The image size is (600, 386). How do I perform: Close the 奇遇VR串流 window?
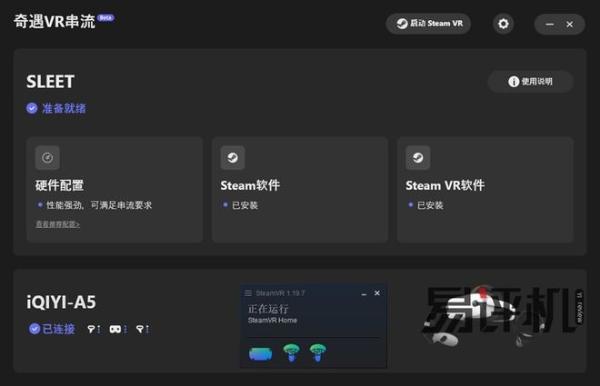tap(569, 24)
